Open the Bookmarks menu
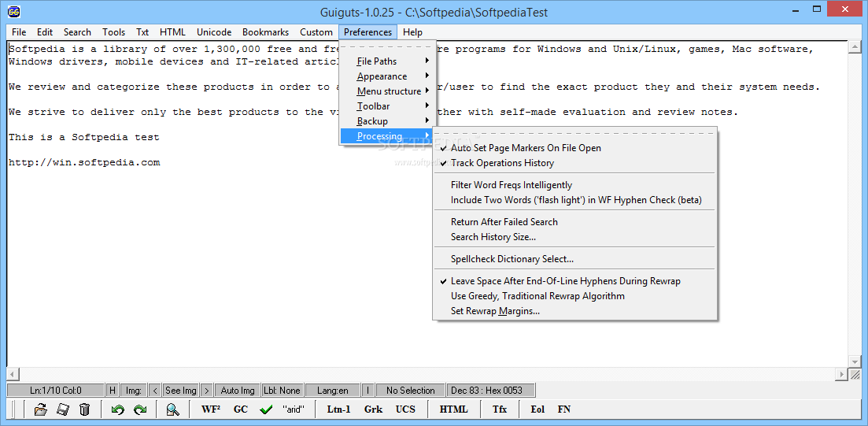The image size is (868, 426). pos(266,32)
